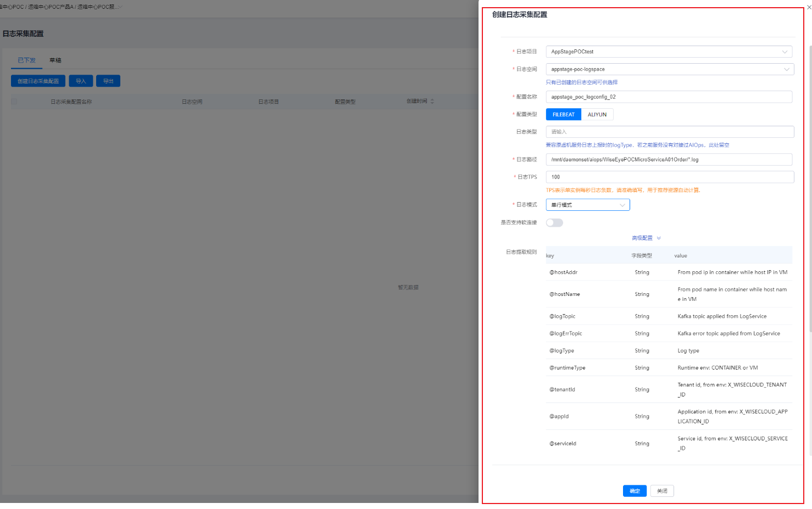812x509 pixels.
Task: Click the 关闭 button
Action: 662,491
